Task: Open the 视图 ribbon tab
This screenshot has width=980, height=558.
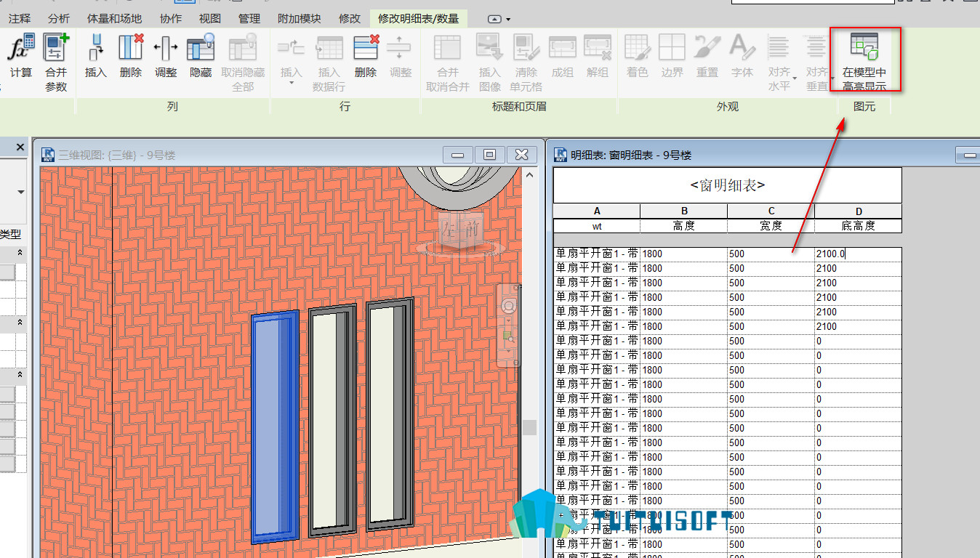Action: point(209,18)
